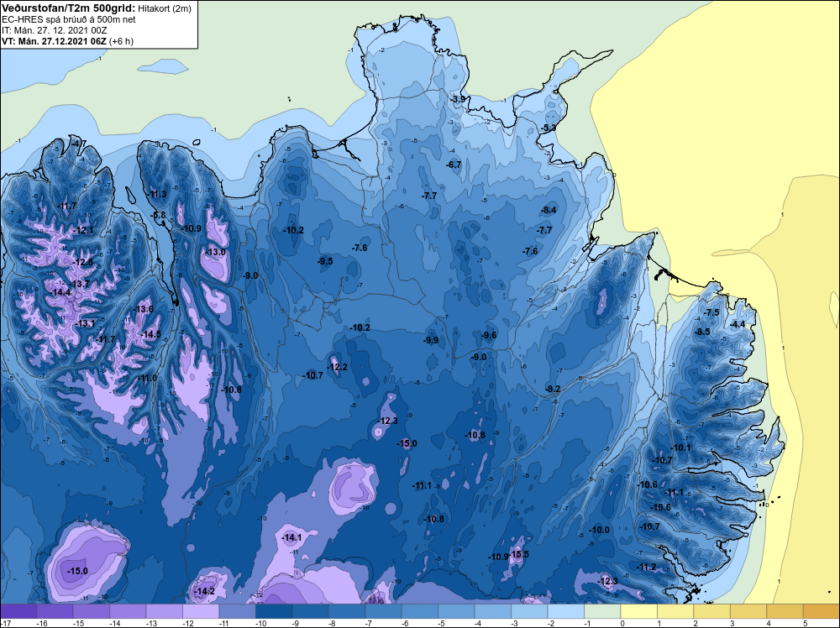Click the -14.4 temperature label
The width and height of the screenshot is (840, 628).
click(60, 292)
